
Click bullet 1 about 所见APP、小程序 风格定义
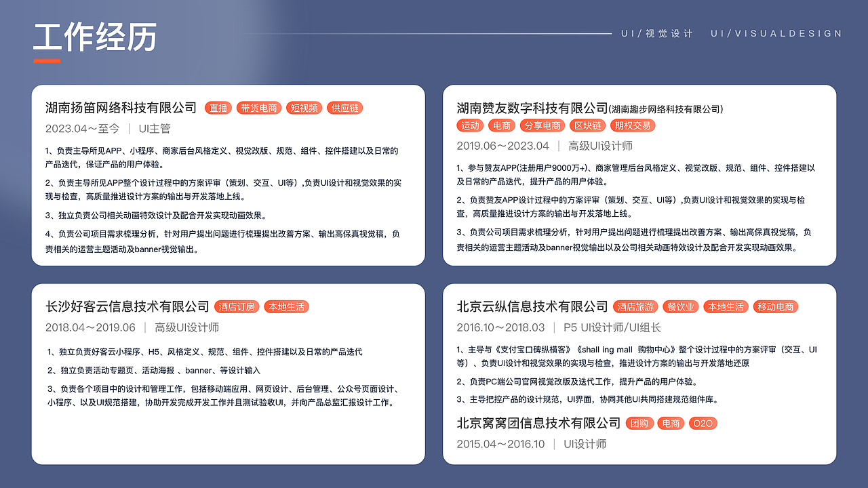(x=222, y=157)
